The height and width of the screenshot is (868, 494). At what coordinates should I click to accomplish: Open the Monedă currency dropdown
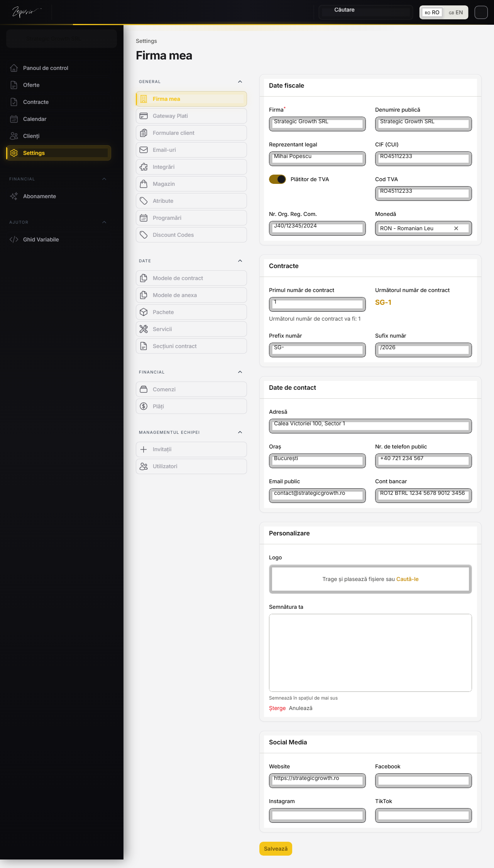423,228
